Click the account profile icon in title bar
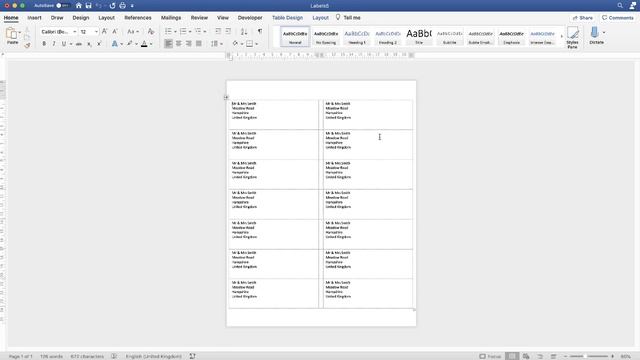The image size is (640, 360). [633, 6]
